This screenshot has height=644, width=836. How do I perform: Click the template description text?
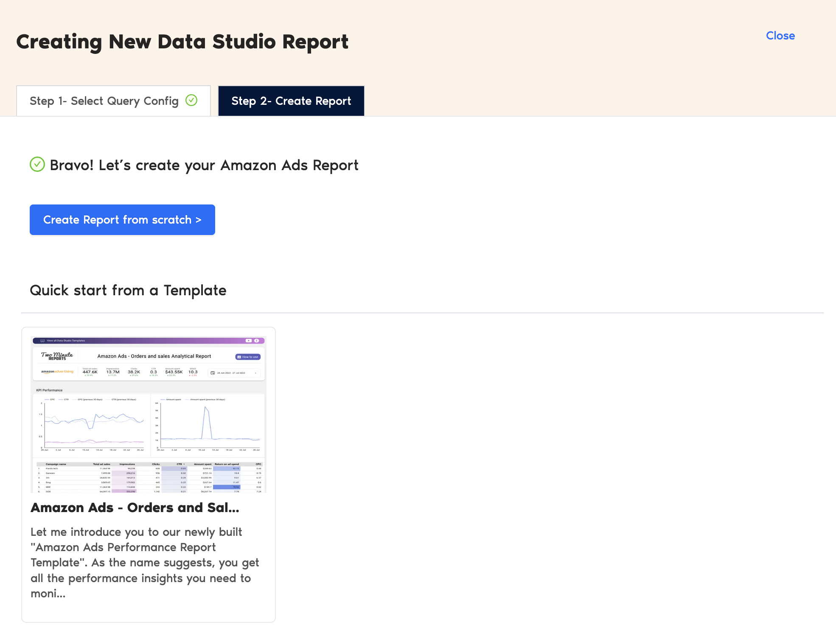click(144, 563)
